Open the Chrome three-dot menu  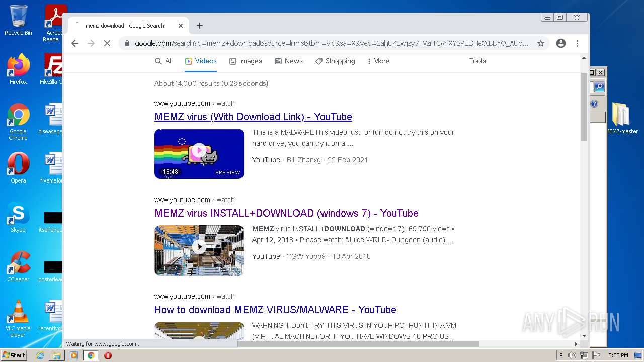577,43
